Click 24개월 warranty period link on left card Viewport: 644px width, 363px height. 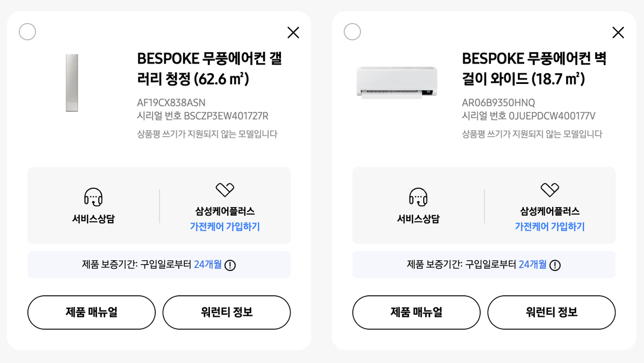coord(208,265)
